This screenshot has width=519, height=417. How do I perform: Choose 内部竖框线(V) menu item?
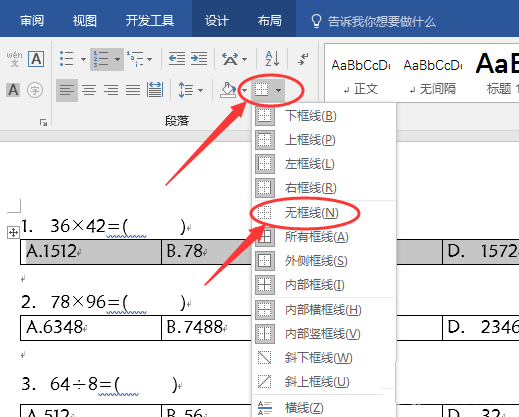[325, 334]
